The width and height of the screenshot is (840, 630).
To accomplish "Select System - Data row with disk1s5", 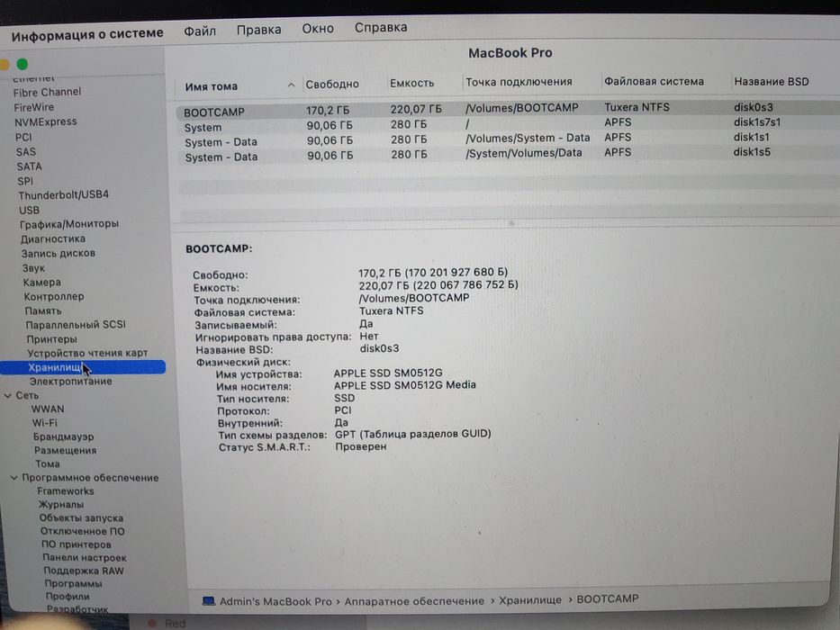I will [x=508, y=154].
